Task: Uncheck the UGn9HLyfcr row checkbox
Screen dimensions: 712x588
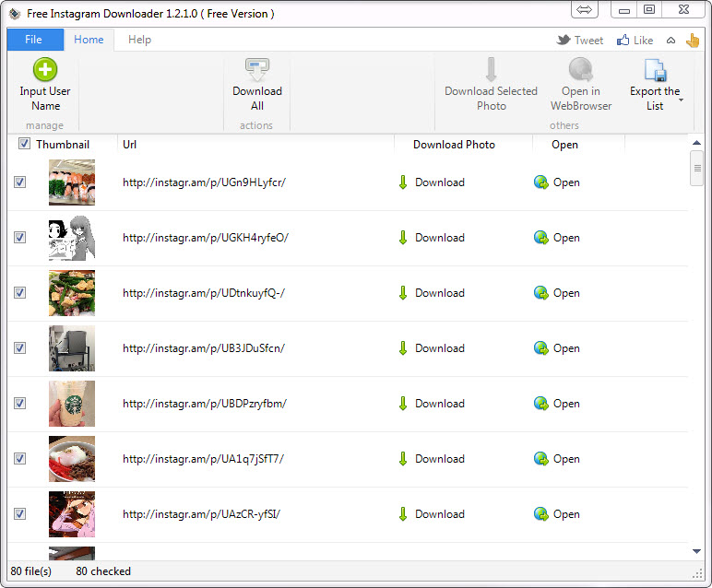Action: 19,182
